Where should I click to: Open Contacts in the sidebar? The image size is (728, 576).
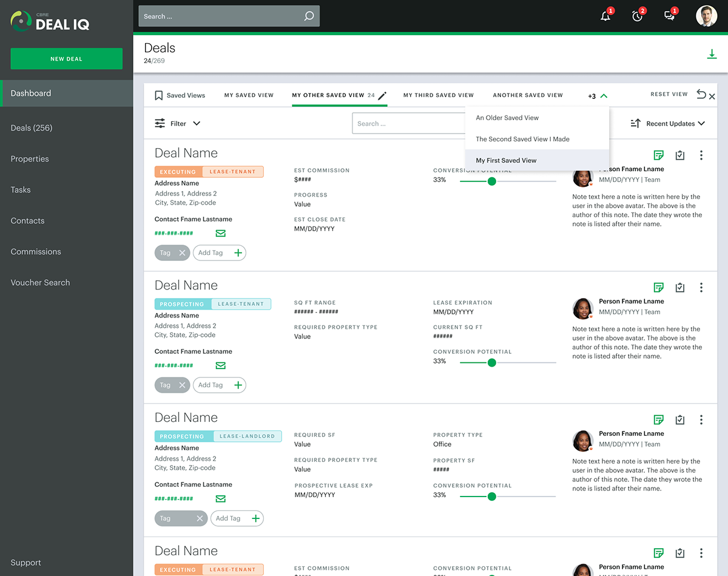pos(27,221)
